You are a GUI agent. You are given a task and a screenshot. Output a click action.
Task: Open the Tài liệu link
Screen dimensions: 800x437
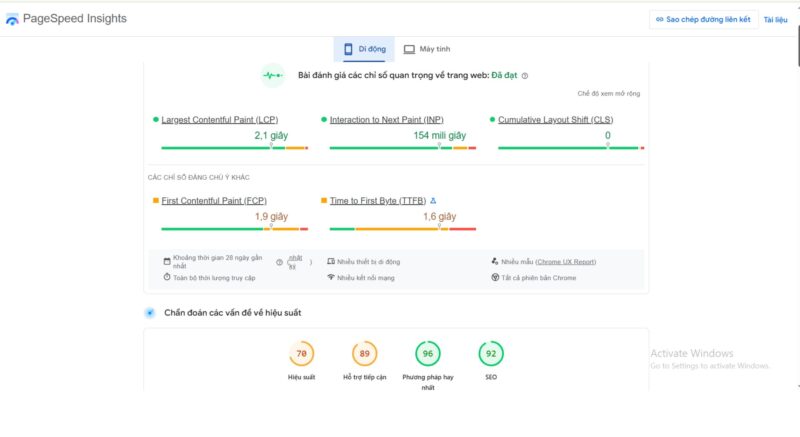point(775,19)
